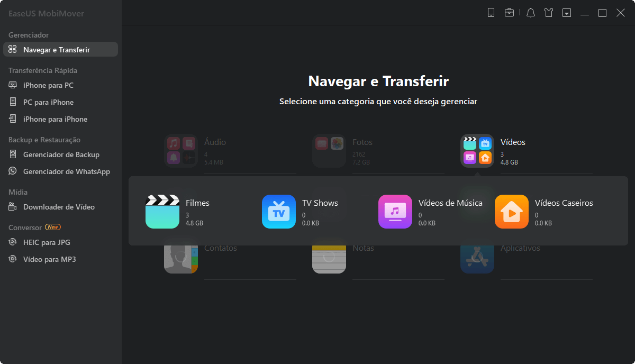Click the Conversor section label
Viewport: 635px width, 364px height.
coord(25,228)
